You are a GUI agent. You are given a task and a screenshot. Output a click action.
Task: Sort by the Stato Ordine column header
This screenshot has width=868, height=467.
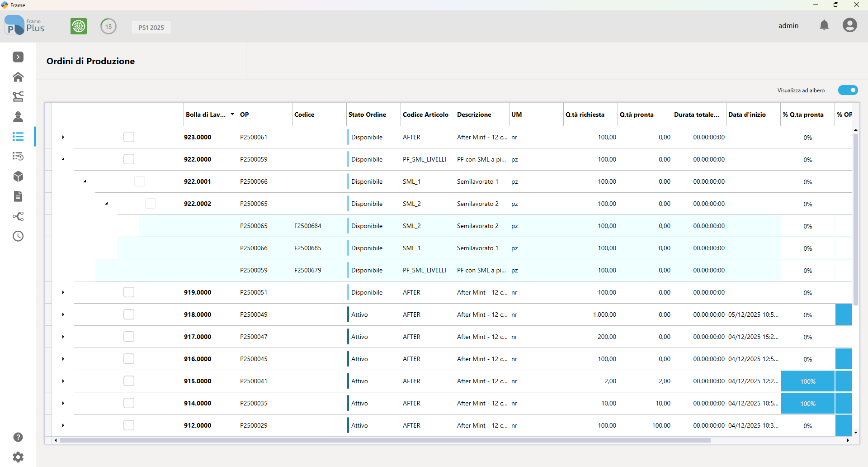pos(367,114)
